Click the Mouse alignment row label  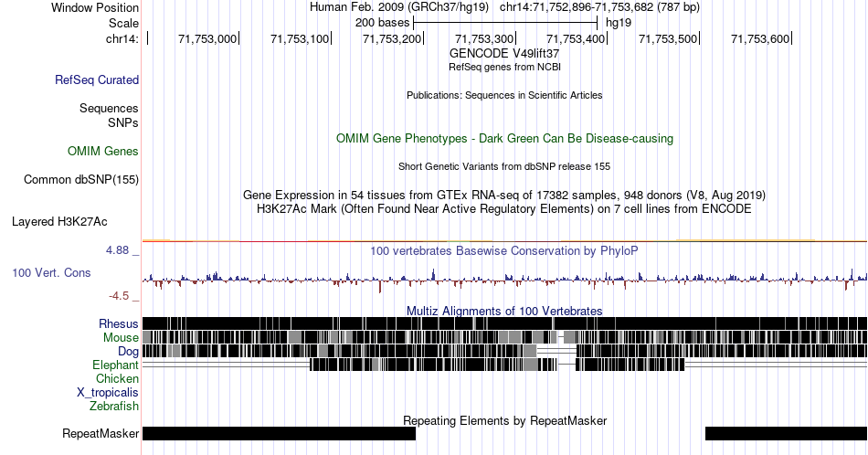pos(121,338)
